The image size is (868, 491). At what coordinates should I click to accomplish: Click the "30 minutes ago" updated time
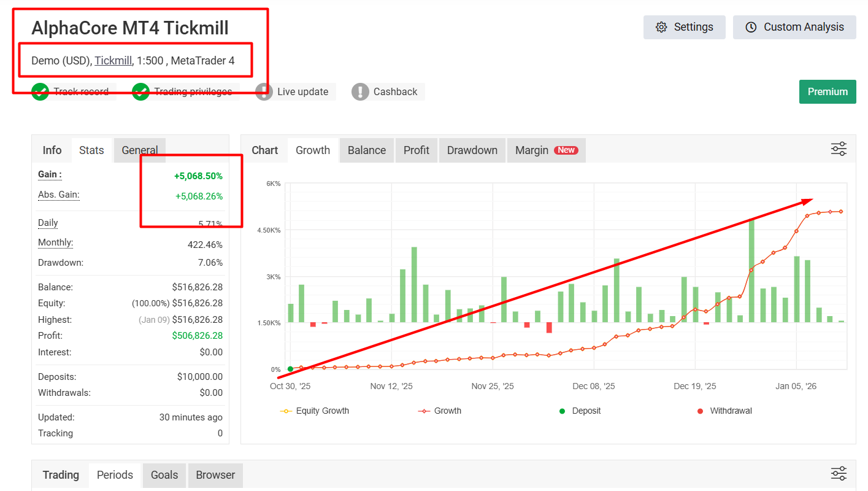[x=191, y=417]
